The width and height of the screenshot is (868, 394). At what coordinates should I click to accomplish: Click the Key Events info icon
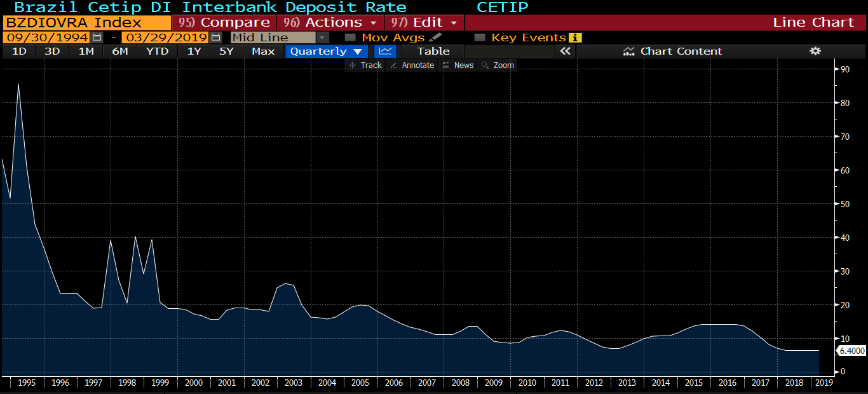575,37
